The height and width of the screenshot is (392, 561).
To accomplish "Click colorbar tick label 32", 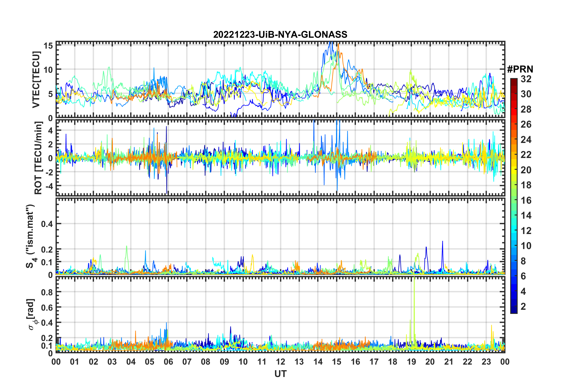I will pyautogui.click(x=526, y=79).
